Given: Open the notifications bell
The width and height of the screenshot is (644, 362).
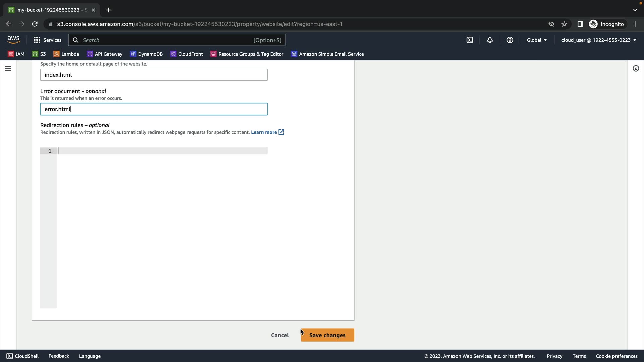Looking at the screenshot, I should point(490,40).
